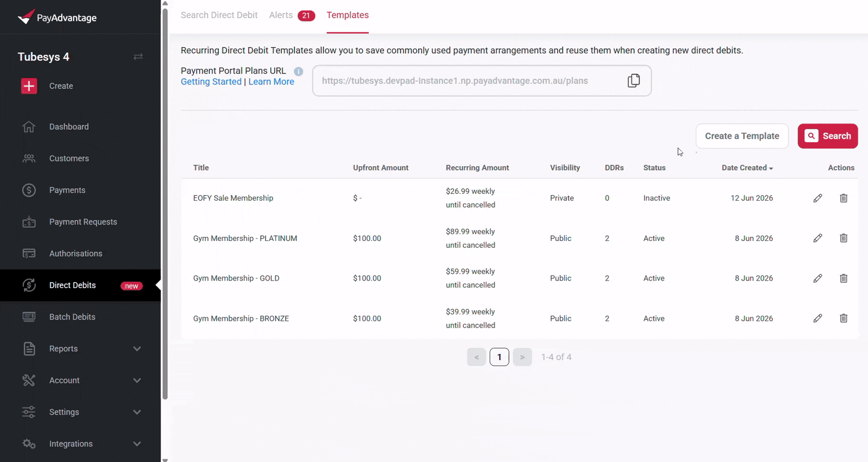Click the Visibility column header
Screen dimensions: 868x462
click(565, 168)
